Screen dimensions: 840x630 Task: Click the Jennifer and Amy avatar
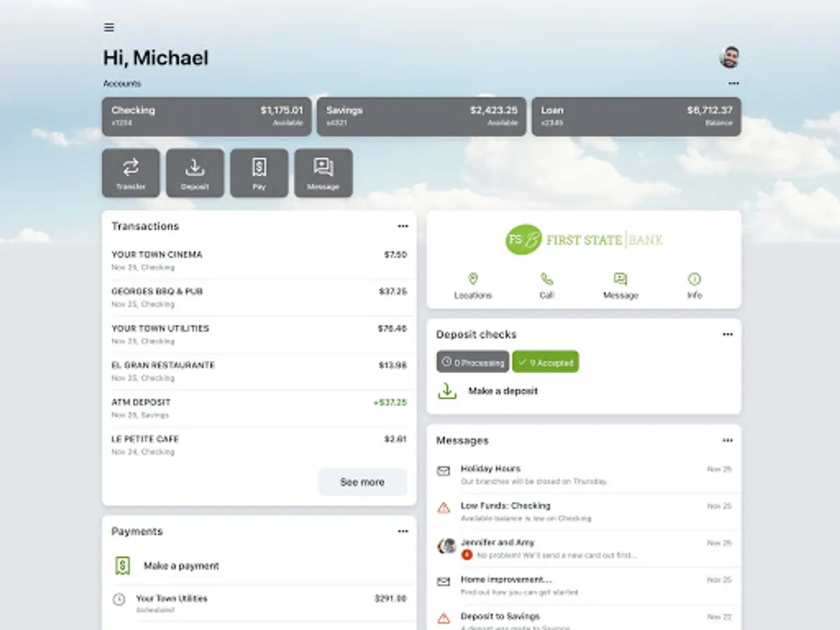tap(447, 546)
